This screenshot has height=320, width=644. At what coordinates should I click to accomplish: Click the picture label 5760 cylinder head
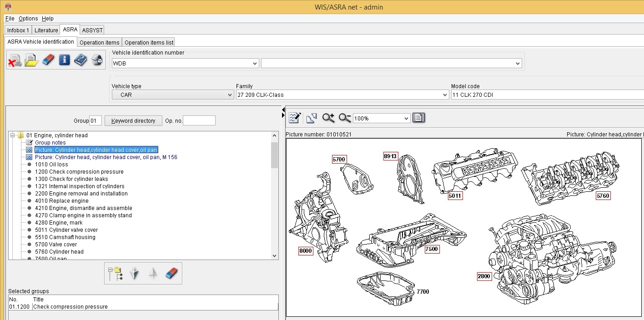(x=603, y=196)
